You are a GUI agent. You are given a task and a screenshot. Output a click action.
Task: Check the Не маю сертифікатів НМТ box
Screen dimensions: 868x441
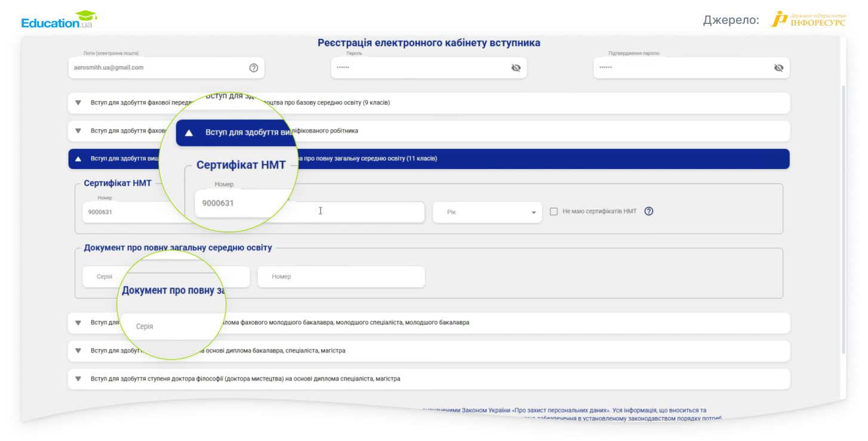tap(553, 212)
